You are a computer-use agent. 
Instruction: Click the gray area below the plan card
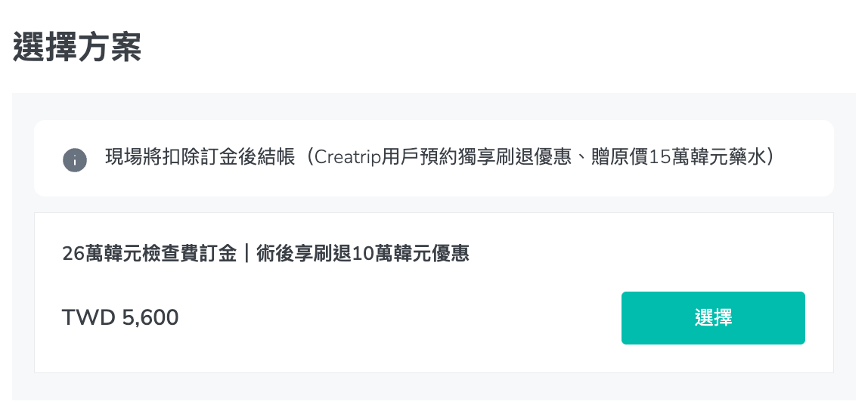[x=433, y=387]
